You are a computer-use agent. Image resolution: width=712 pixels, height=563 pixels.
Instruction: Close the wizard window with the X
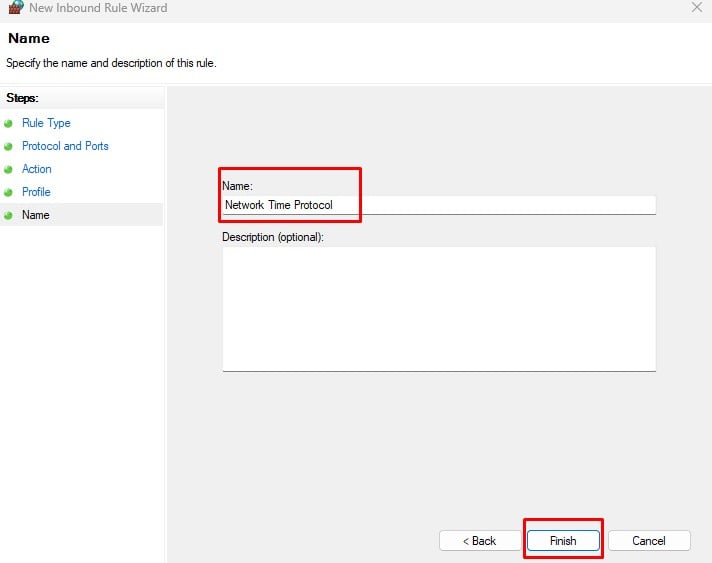coord(697,7)
